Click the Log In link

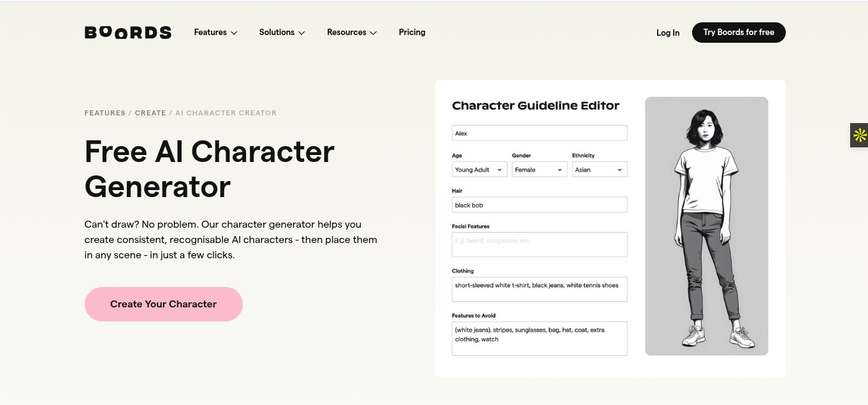click(x=668, y=33)
